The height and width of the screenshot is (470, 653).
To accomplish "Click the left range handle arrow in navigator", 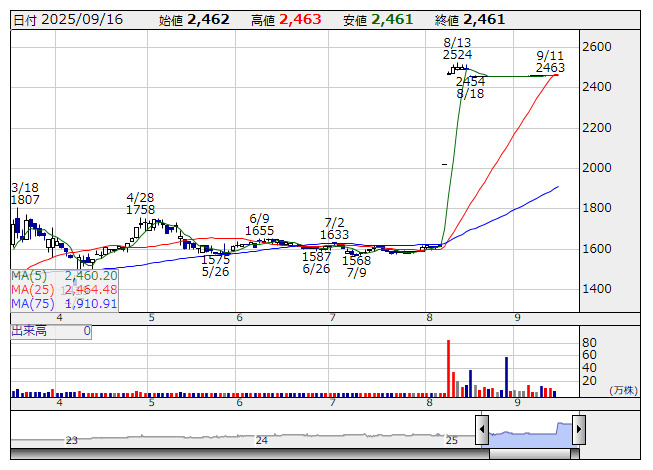I will pyautogui.click(x=482, y=430).
